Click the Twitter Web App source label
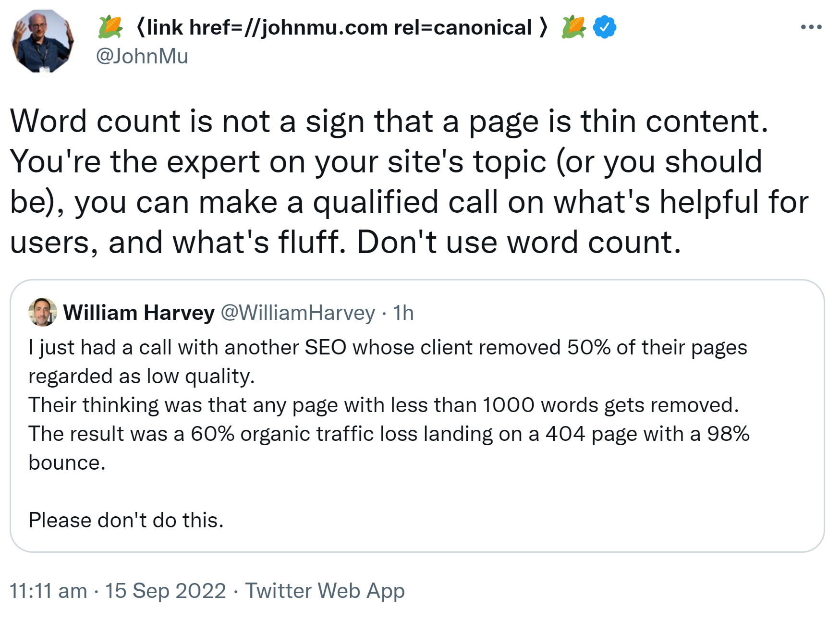 coord(325,590)
